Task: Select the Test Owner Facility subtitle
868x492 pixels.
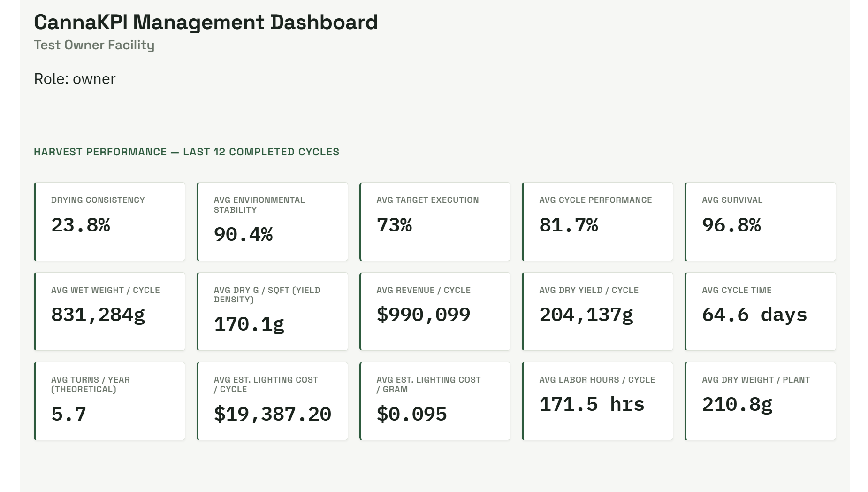Action: tap(94, 45)
